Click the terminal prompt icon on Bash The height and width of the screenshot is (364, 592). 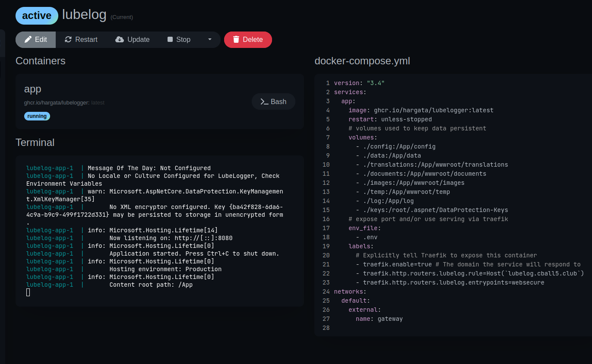pos(265,101)
